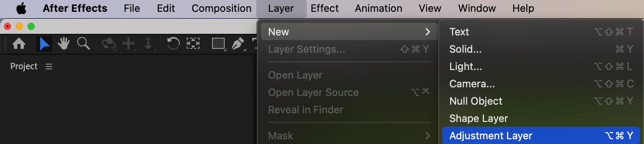The width and height of the screenshot is (644, 144).
Task: Expand the New submenu arrow
Action: tap(428, 32)
